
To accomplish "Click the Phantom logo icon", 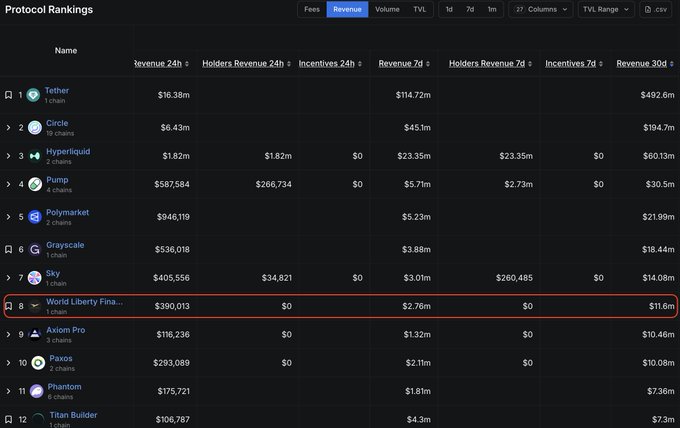I will 36,391.
